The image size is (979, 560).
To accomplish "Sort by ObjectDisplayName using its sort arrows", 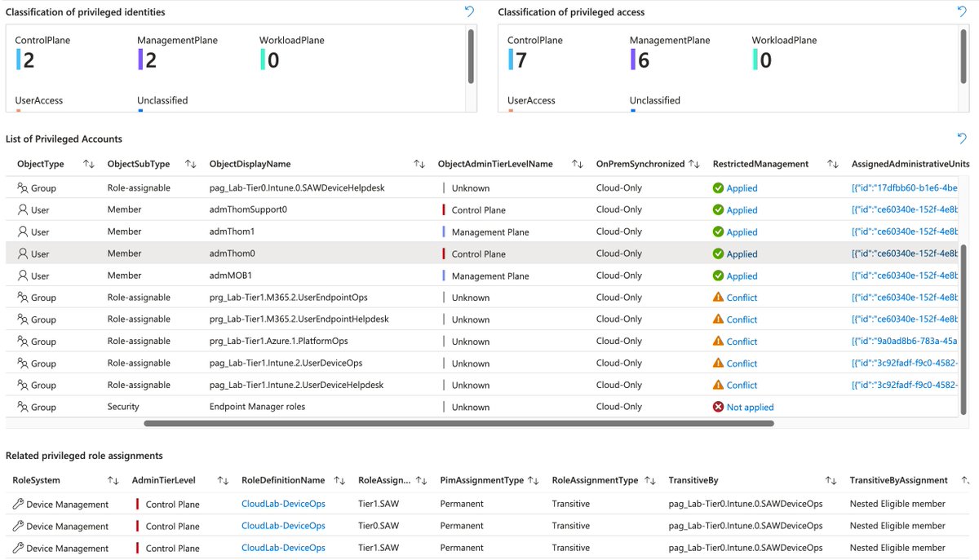I will (419, 164).
